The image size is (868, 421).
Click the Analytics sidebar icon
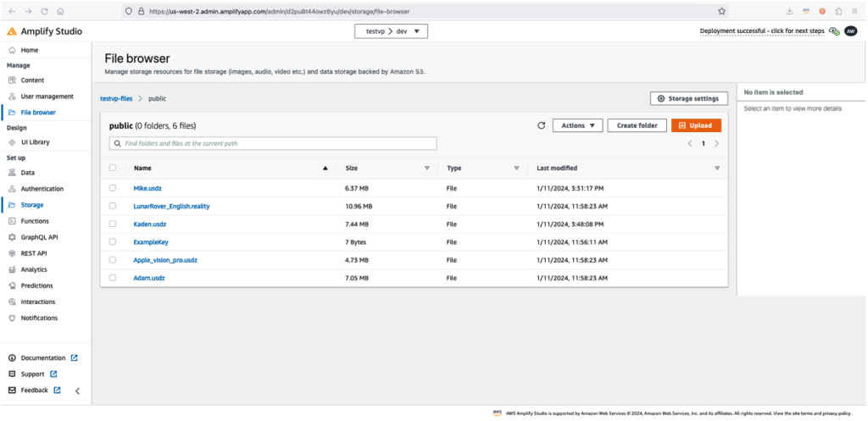(x=12, y=270)
